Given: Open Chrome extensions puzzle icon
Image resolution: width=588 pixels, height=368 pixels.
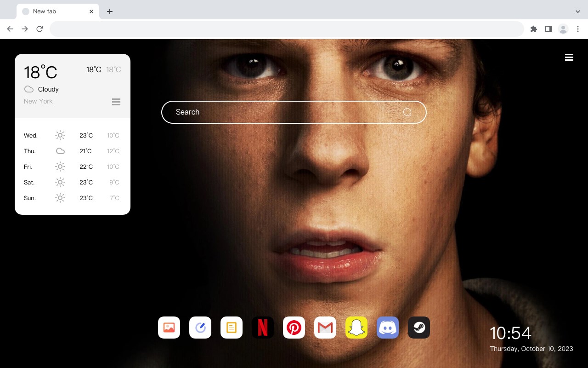Looking at the screenshot, I should pos(533,29).
